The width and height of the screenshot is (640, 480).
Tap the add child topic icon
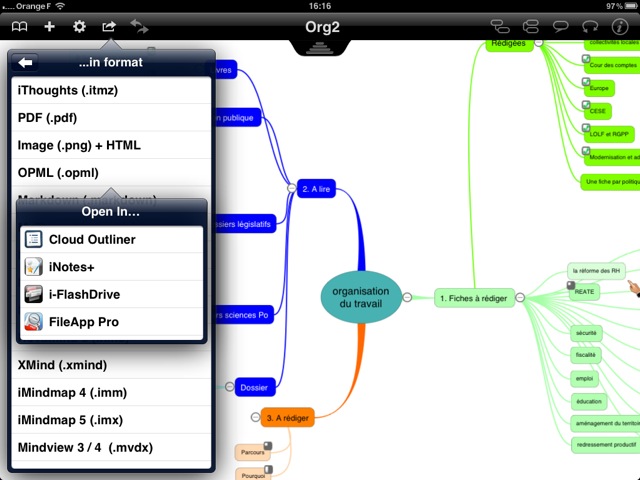coord(500,26)
